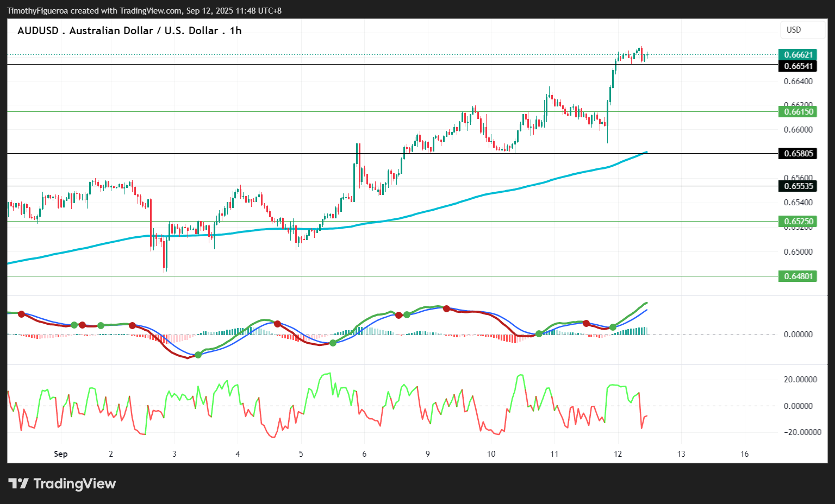This screenshot has width=835, height=504.
Task: Click date 9 on the time axis
Action: pos(428,454)
